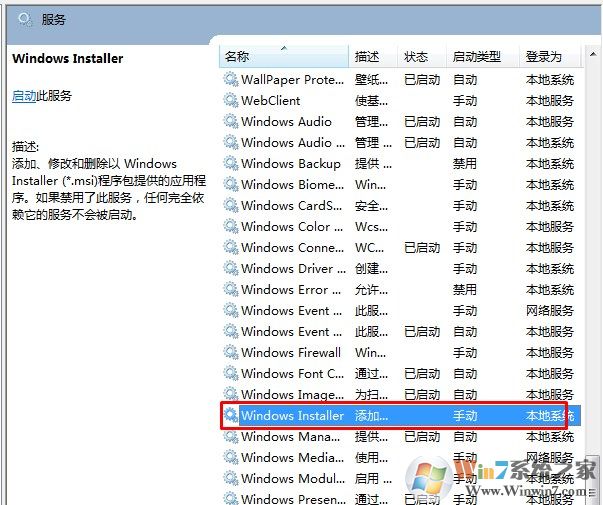This screenshot has height=505, width=603.
Task: Select the Windows Image... service name
Action: 292,394
